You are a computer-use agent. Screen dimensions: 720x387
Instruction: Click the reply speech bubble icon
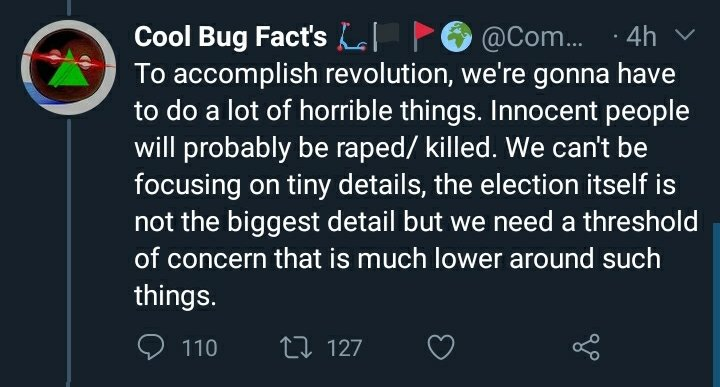151,347
